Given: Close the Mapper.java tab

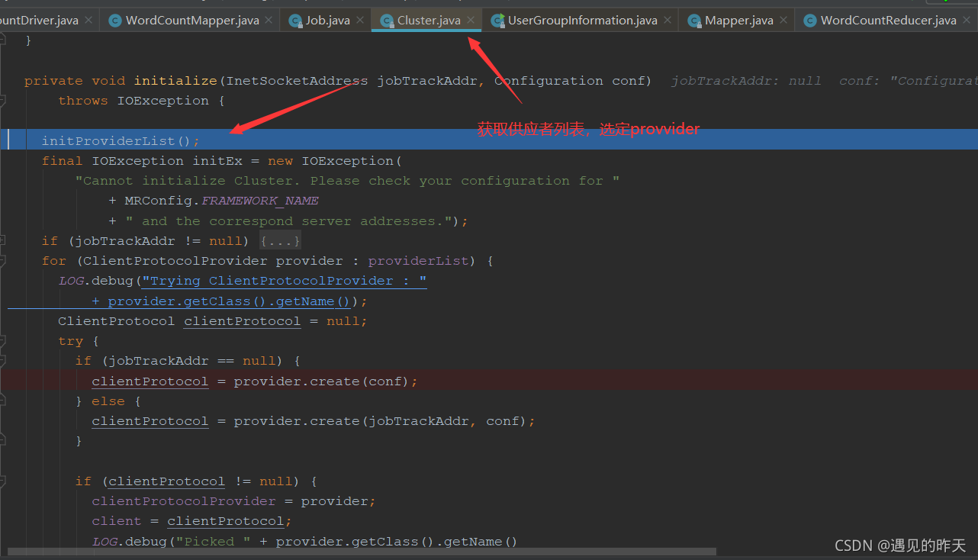Looking at the screenshot, I should click(x=784, y=21).
